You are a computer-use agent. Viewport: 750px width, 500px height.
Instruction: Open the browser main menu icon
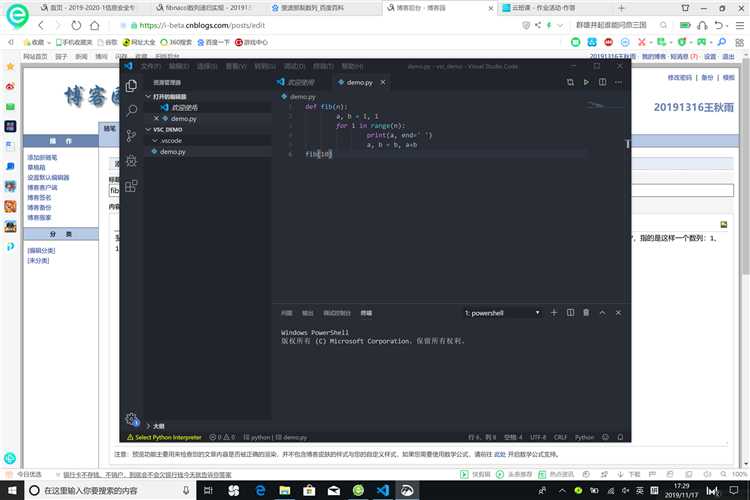739,25
